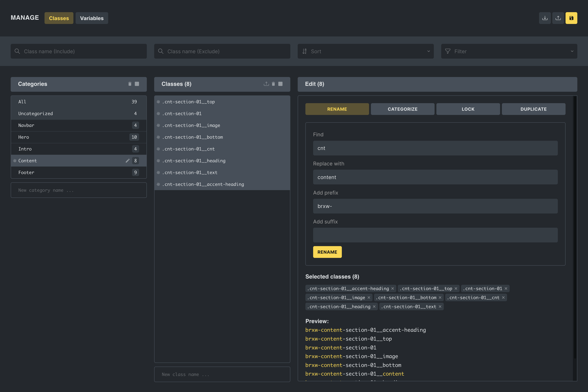
Task: Remove .cnt-section-01__text selected class tag
Action: (x=440, y=307)
